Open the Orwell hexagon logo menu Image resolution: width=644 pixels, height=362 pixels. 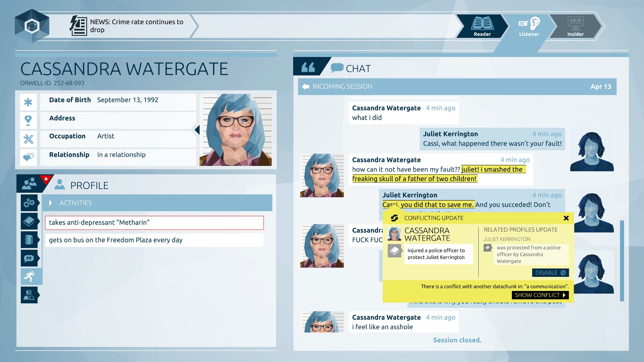pyautogui.click(x=32, y=26)
